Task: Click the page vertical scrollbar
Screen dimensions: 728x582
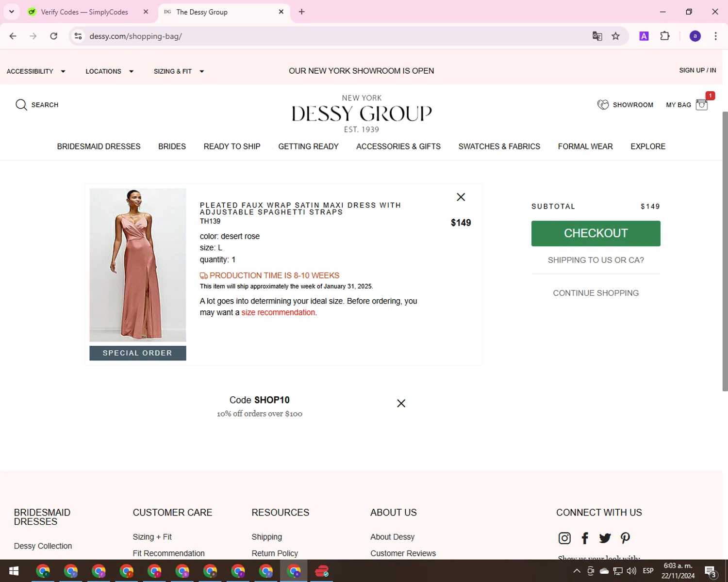Action: point(725,251)
